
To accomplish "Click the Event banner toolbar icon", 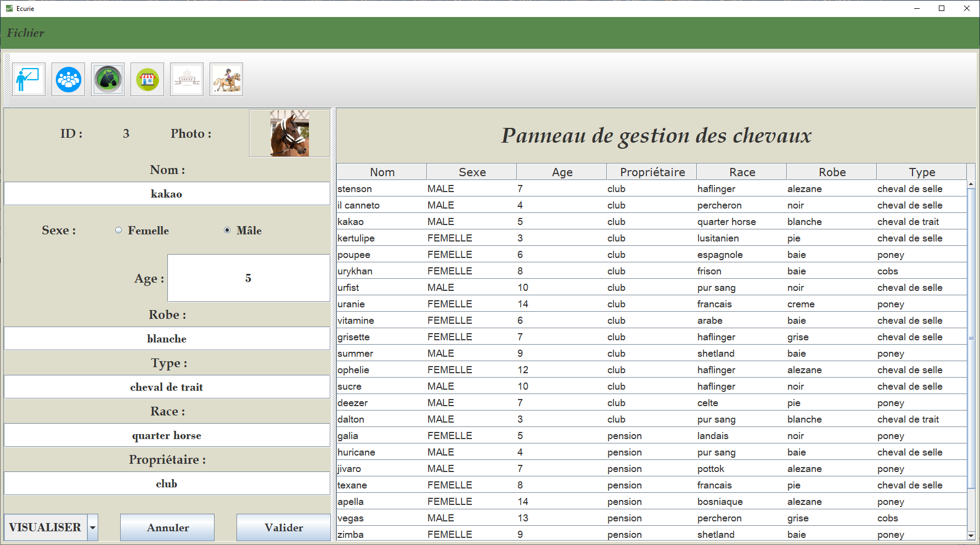I will tap(187, 80).
